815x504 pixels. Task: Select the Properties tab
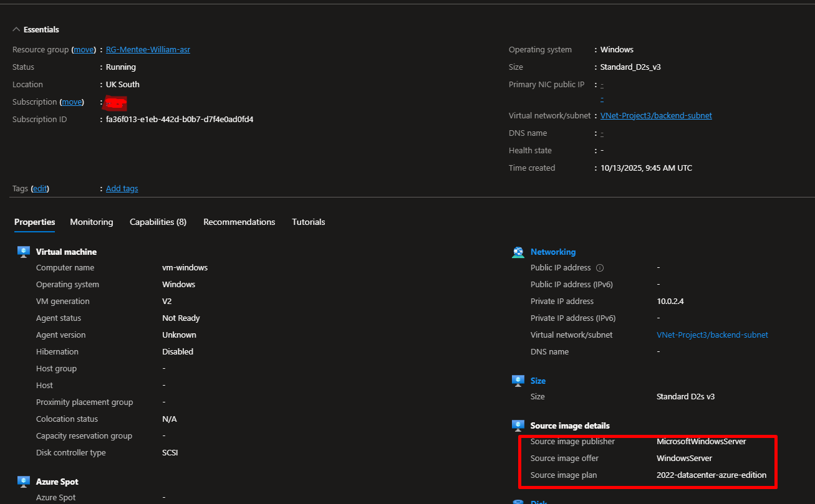(34, 222)
